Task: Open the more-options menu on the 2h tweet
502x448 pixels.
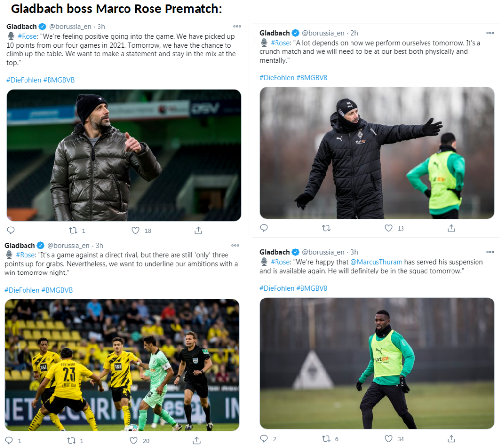Action: click(490, 33)
